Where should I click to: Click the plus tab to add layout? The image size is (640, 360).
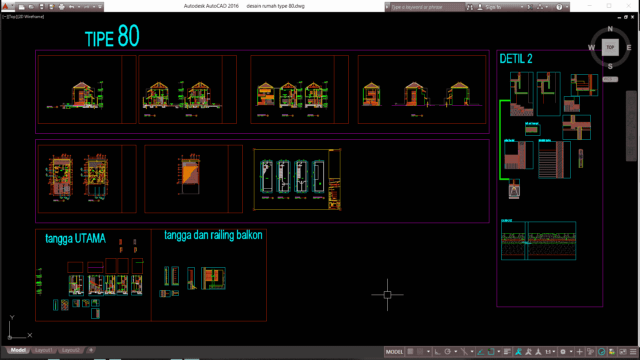tap(91, 350)
